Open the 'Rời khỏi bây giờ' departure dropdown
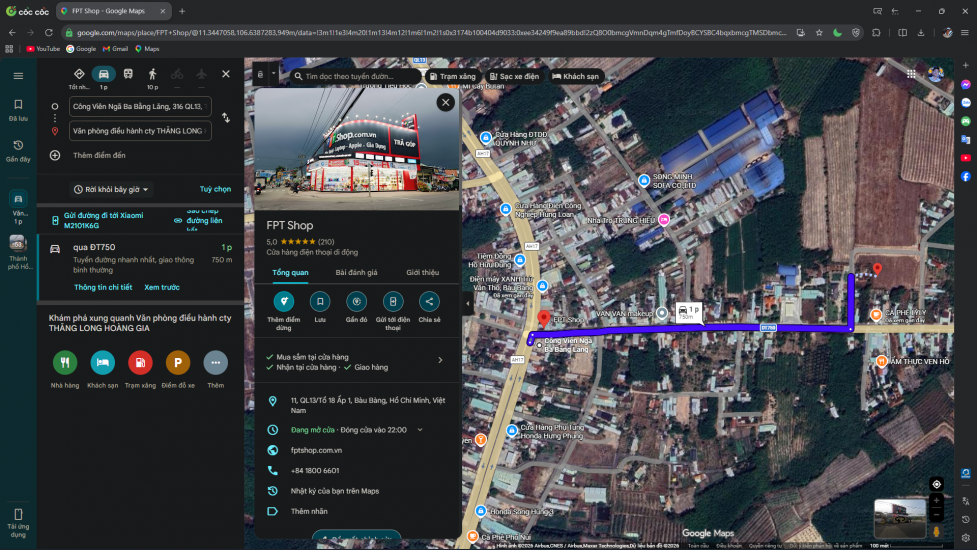The image size is (977, 550). pos(111,189)
